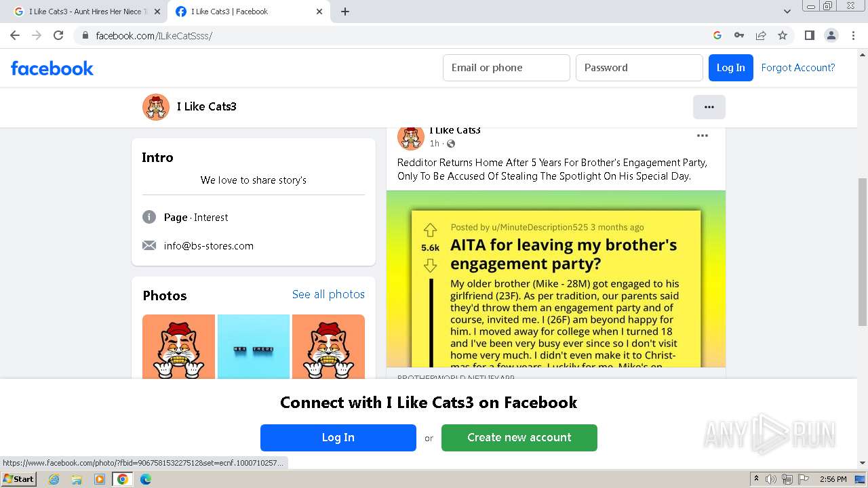Open the post's three-dot menu

pos(703,136)
